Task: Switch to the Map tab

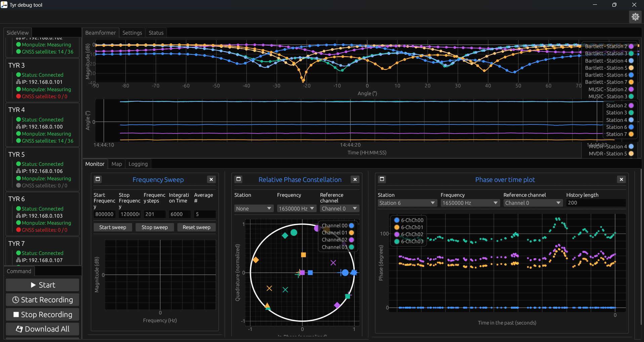Action: click(x=117, y=164)
